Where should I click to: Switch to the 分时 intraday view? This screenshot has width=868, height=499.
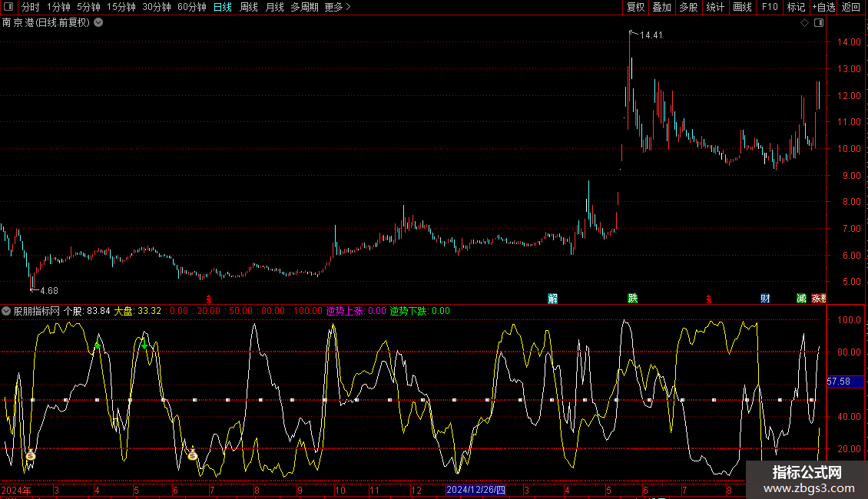pyautogui.click(x=31, y=7)
